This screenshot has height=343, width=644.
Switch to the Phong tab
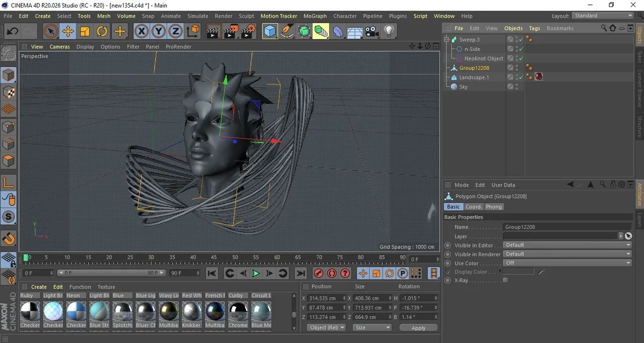click(494, 207)
